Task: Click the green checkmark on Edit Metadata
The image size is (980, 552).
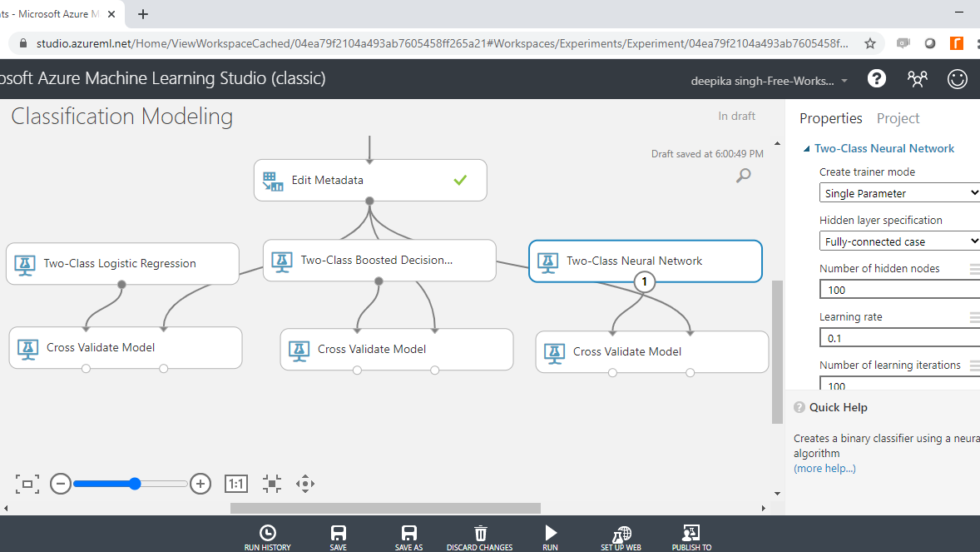Action: tap(461, 180)
